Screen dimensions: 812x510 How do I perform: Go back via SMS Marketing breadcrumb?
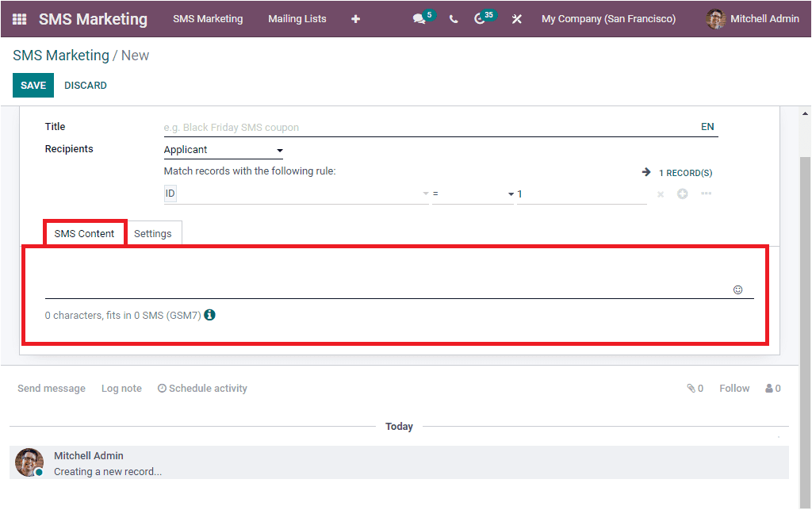(61, 56)
